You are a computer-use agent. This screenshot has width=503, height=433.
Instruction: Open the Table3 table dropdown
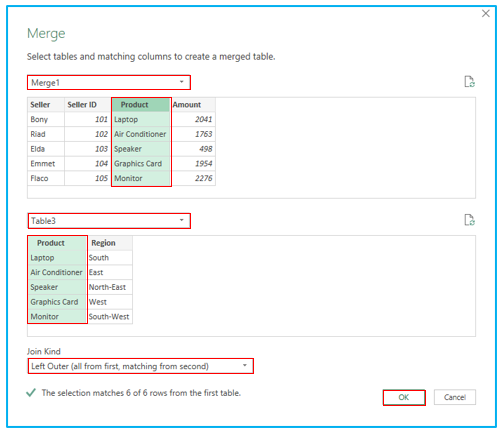109,221
